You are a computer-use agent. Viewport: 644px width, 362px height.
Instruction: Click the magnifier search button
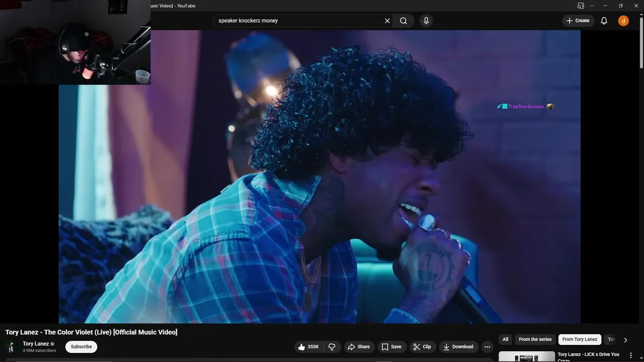[404, 21]
